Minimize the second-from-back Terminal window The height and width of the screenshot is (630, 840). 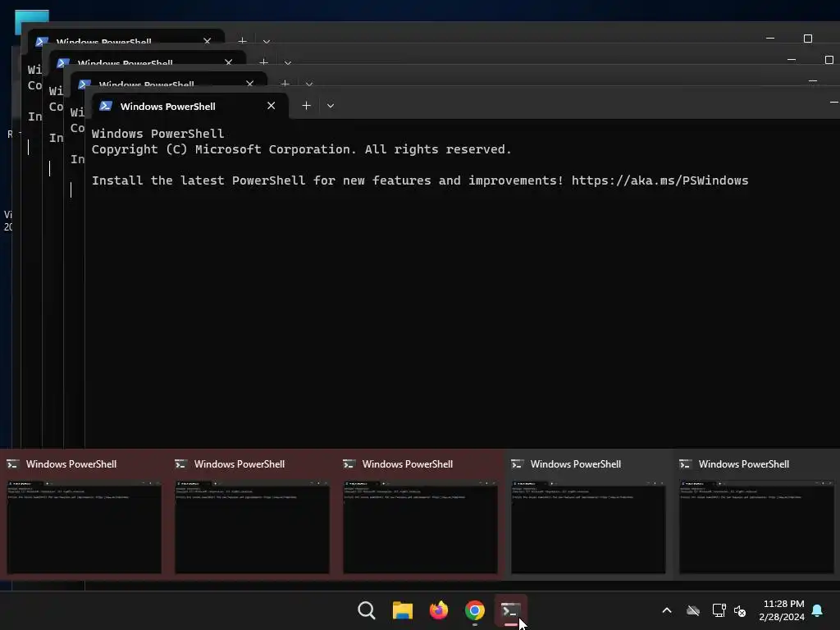[x=792, y=60]
